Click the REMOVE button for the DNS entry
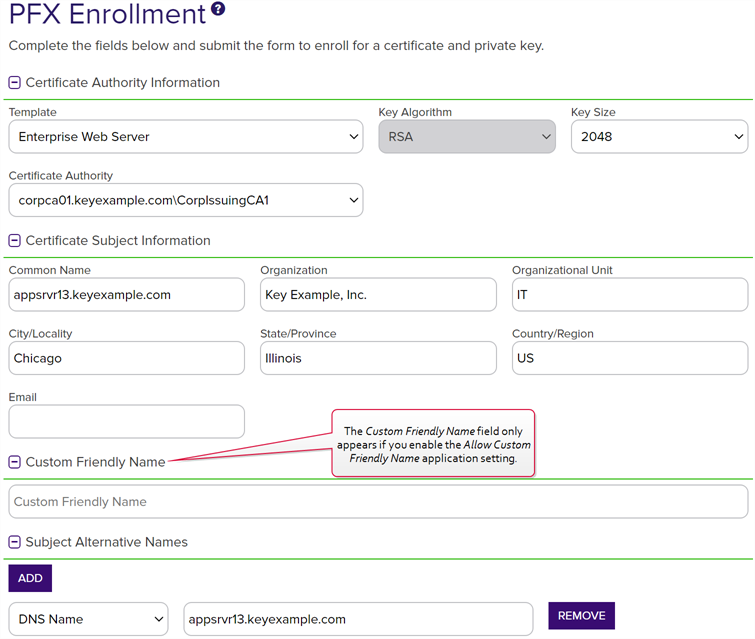This screenshot has width=755, height=639. 582,615
